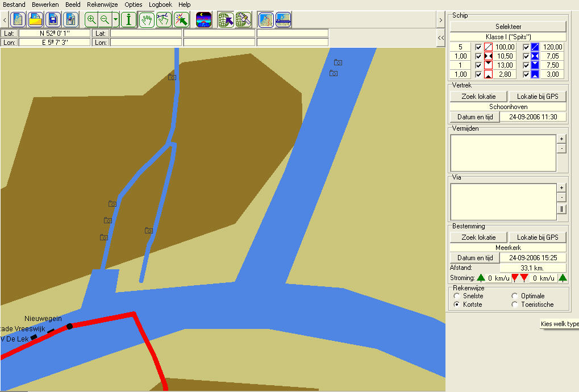Click the zoom in magnifier icon
579x392 pixels.
point(91,20)
